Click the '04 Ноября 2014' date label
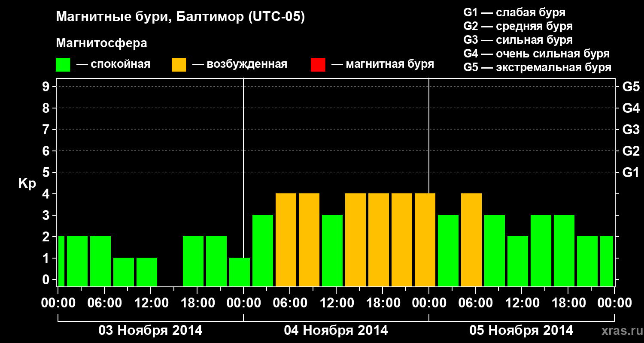 point(336,330)
